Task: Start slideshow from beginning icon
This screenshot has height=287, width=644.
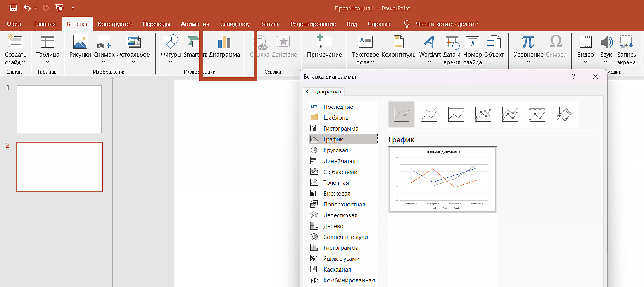Action: pos(59,8)
